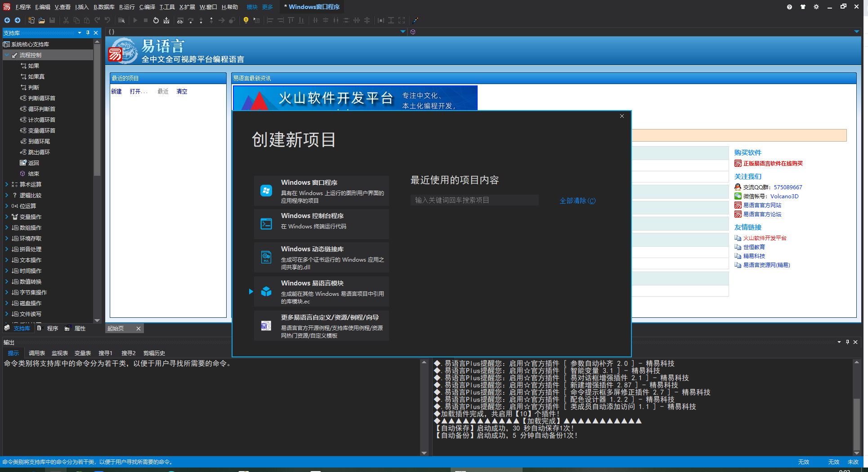Open the B.数据库 menu
The height and width of the screenshot is (472, 868).
[104, 7]
